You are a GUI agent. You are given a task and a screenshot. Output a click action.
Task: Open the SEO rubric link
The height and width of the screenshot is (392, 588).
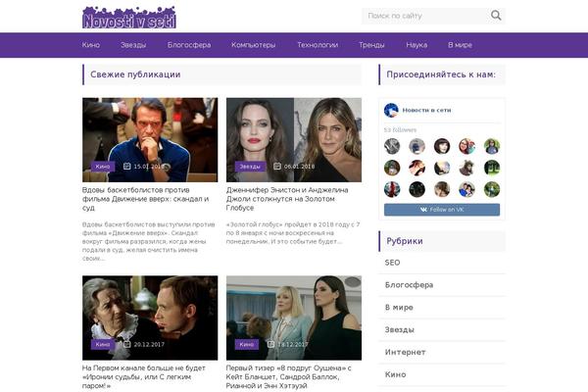[392, 263]
